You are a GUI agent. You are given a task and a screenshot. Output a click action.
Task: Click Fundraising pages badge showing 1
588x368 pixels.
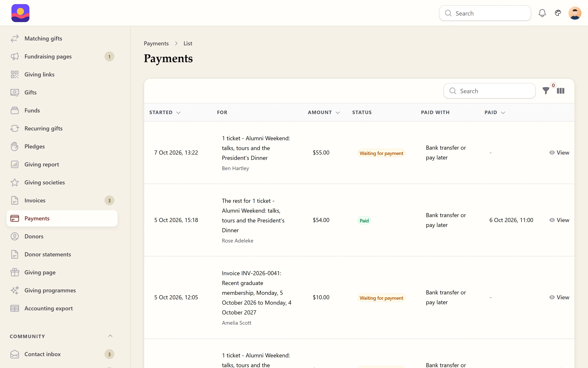pos(109,57)
